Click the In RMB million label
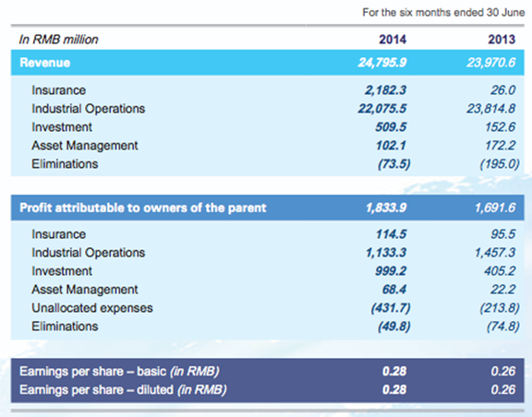 [59, 40]
